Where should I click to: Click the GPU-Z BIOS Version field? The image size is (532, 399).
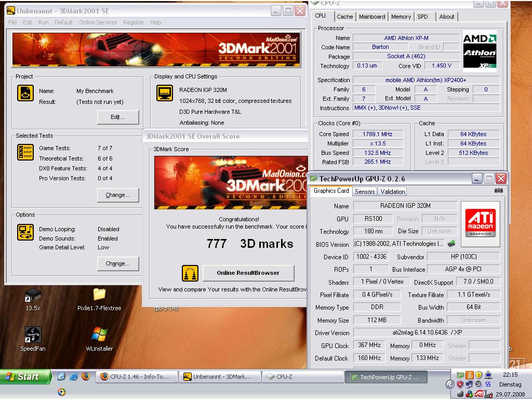(399, 244)
